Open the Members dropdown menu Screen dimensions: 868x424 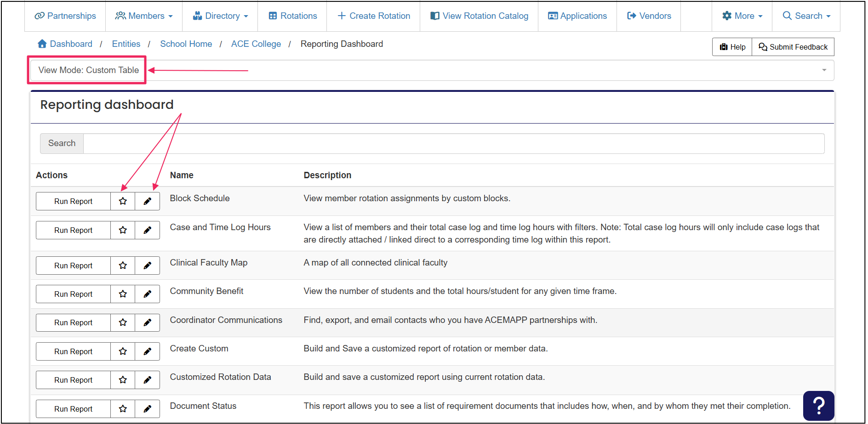144,16
